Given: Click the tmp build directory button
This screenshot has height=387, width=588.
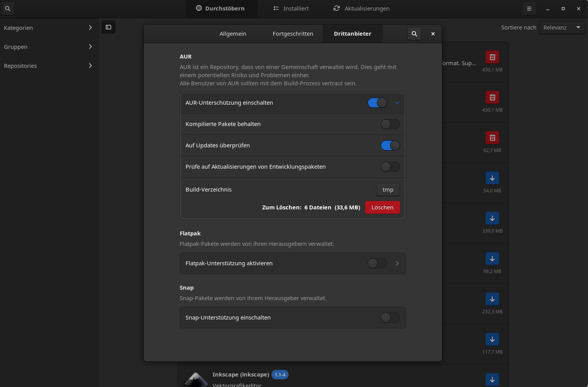Looking at the screenshot, I should pos(388,190).
